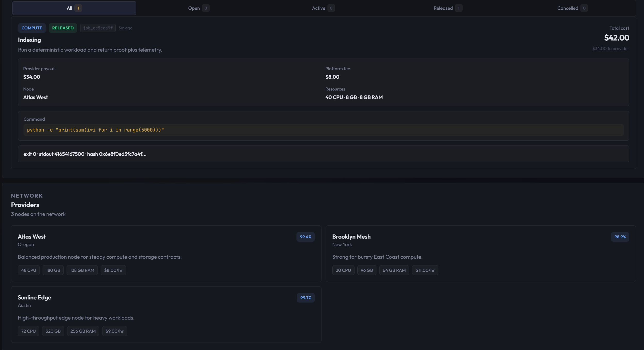The width and height of the screenshot is (644, 350).
Task: Click the job_ee5ccd9f ID chip
Action: (x=98, y=28)
